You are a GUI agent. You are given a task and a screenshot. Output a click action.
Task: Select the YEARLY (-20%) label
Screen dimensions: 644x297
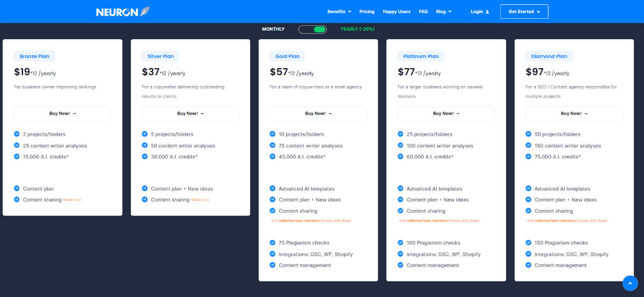(357, 29)
